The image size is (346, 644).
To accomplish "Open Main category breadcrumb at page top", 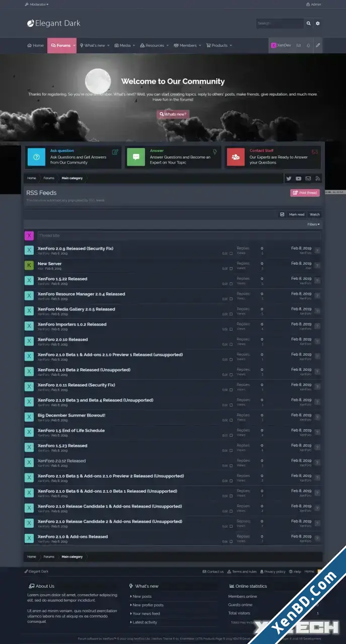I will click(x=72, y=178).
